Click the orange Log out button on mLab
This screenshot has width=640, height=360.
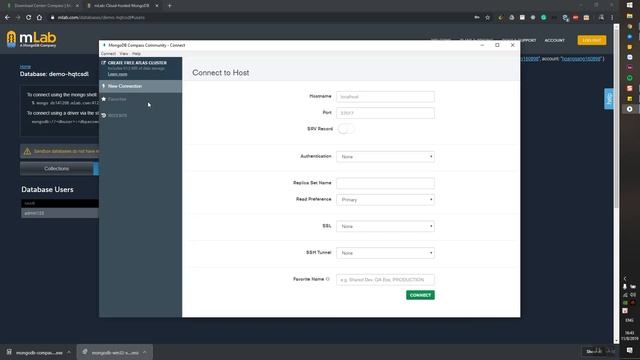[591, 40]
